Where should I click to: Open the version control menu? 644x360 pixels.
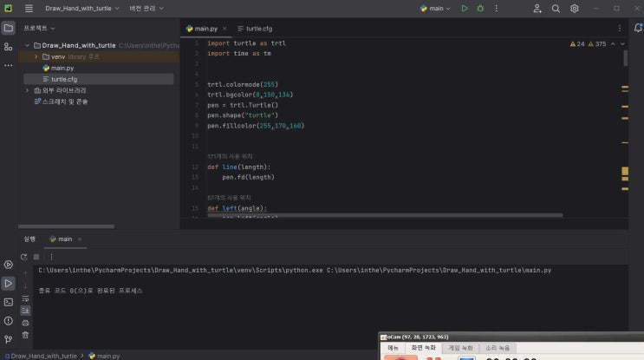(x=146, y=8)
